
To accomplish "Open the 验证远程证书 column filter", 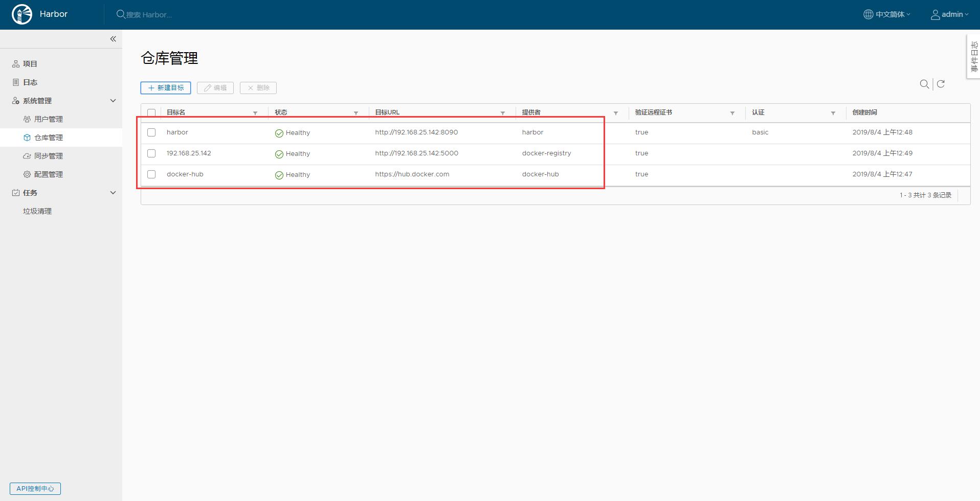I will pos(732,113).
